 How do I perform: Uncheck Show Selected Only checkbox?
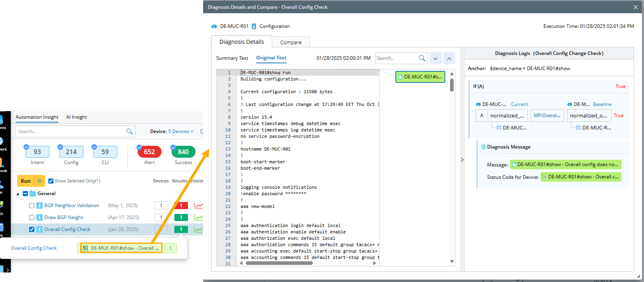click(x=51, y=181)
